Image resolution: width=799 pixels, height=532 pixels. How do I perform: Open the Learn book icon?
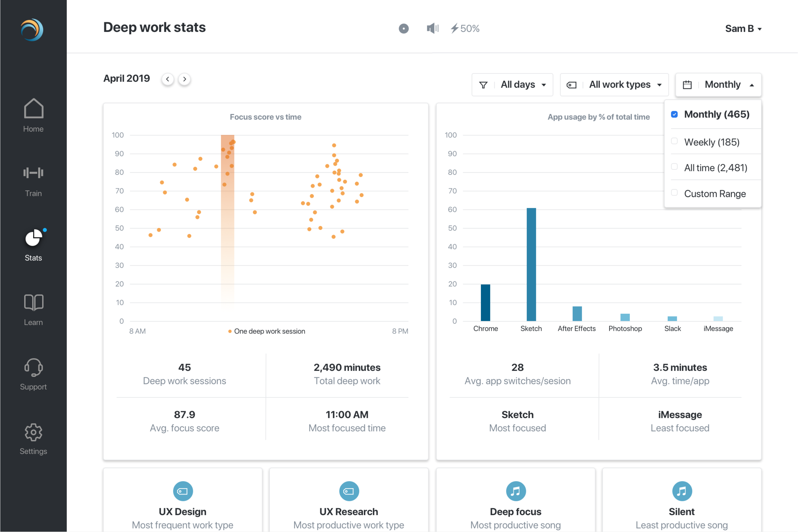pos(33,302)
